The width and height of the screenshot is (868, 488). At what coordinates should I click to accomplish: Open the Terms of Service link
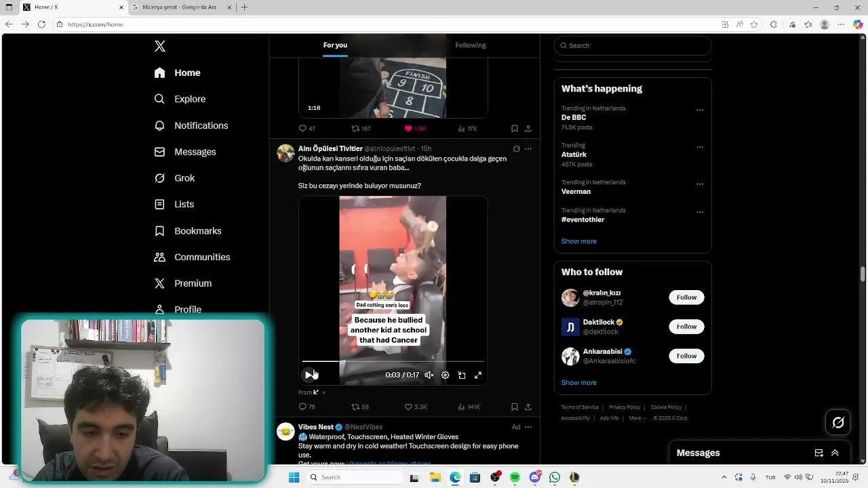point(580,407)
